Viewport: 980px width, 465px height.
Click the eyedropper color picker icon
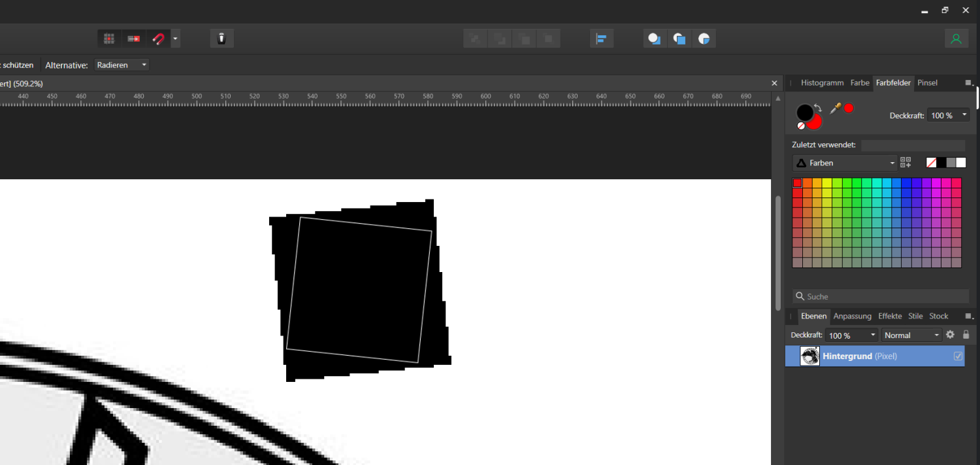[835, 109]
